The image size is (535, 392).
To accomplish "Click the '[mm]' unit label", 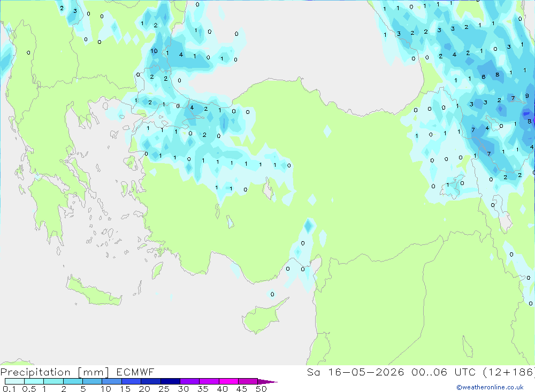I will click(94, 372).
